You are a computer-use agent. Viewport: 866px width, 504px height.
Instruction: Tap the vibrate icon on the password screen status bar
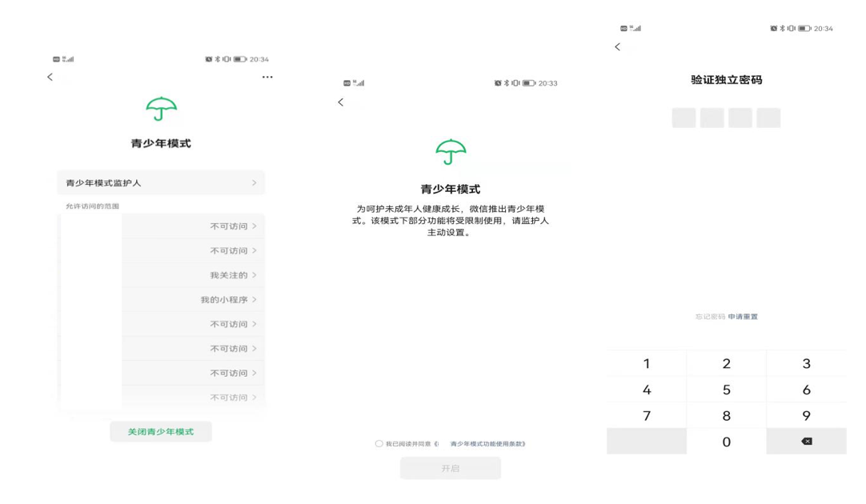point(791,28)
